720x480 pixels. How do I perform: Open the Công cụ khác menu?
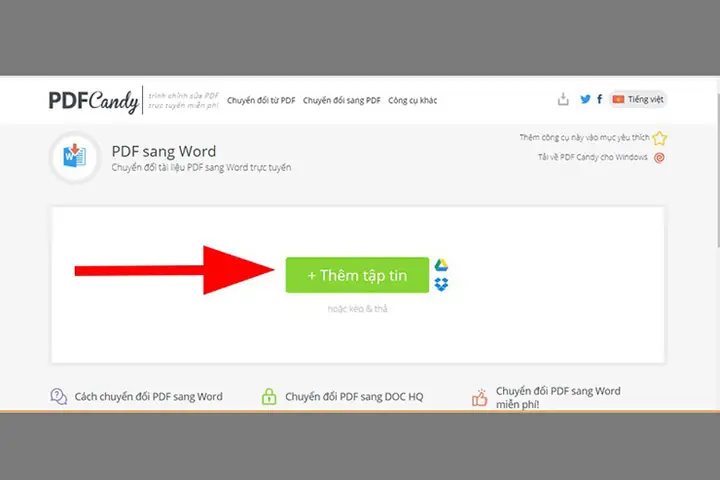coord(412,100)
